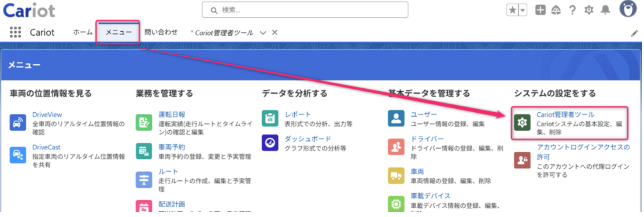The height and width of the screenshot is (217, 644).
Task: Click the 運転日報 report icon
Action: 144,122
